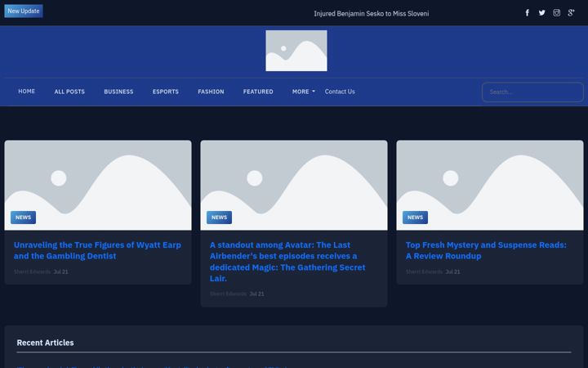The image size is (588, 368).
Task: Select the BUSINESS category
Action: (118, 92)
